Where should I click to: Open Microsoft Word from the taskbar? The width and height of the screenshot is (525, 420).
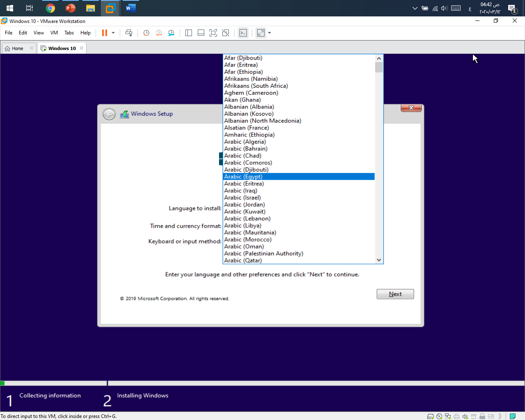[131, 8]
